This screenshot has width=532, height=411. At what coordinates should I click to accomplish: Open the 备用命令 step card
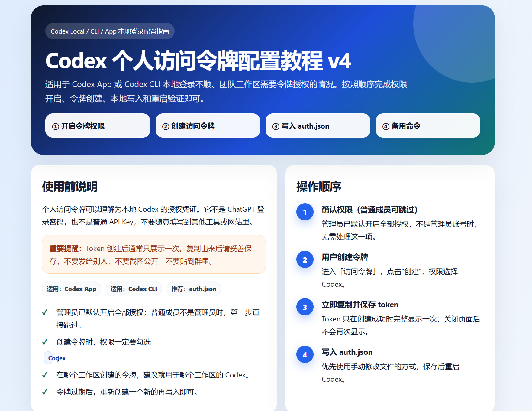[428, 126]
